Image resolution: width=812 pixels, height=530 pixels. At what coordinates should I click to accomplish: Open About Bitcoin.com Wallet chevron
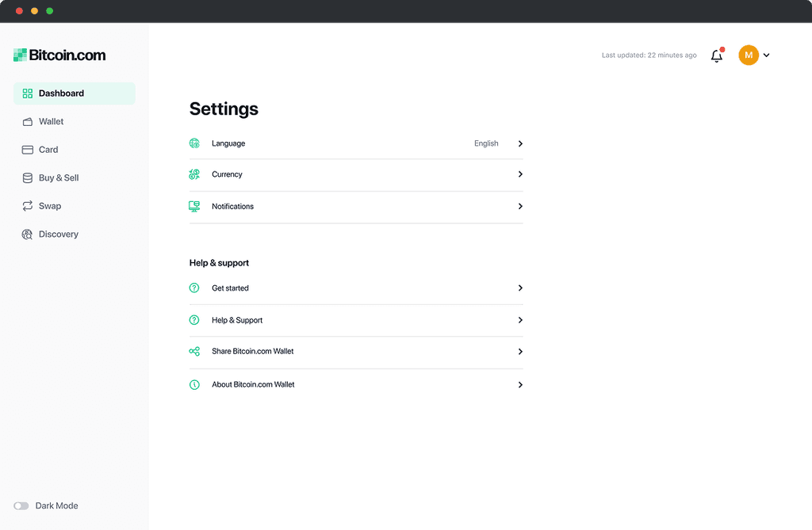click(520, 384)
